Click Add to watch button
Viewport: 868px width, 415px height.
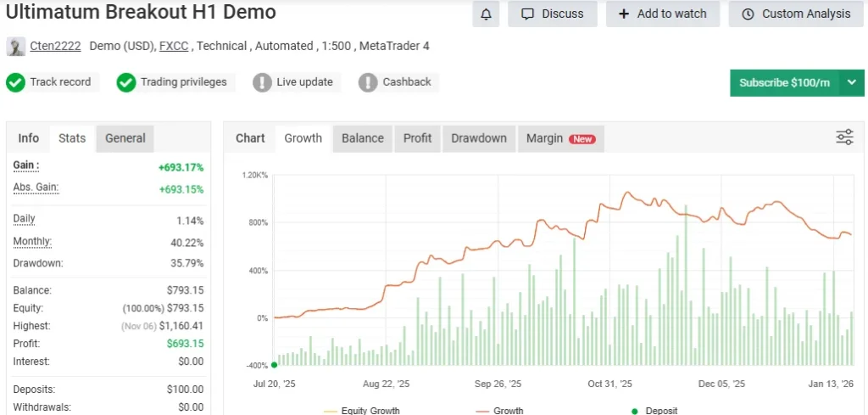pos(663,14)
